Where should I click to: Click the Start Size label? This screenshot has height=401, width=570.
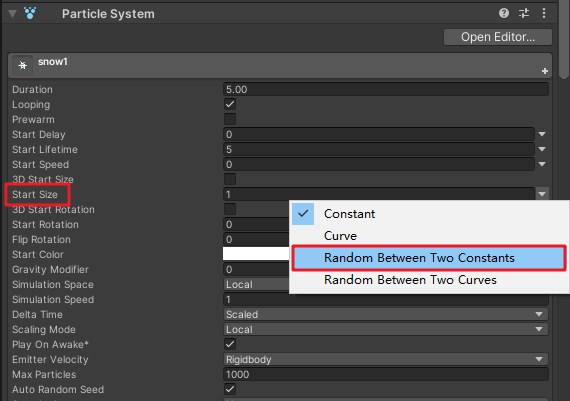[35, 195]
